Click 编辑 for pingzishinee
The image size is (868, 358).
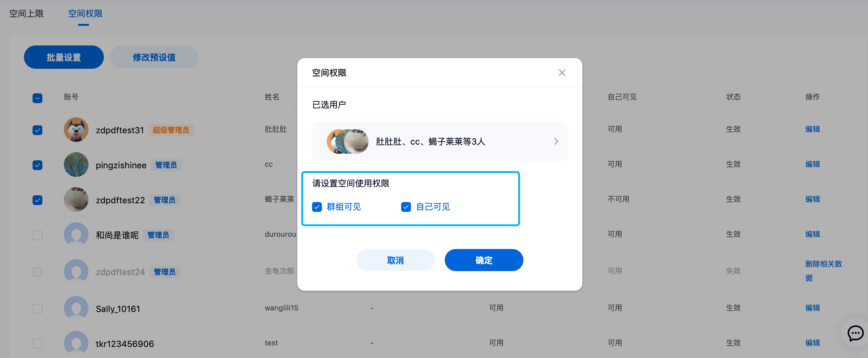click(812, 164)
